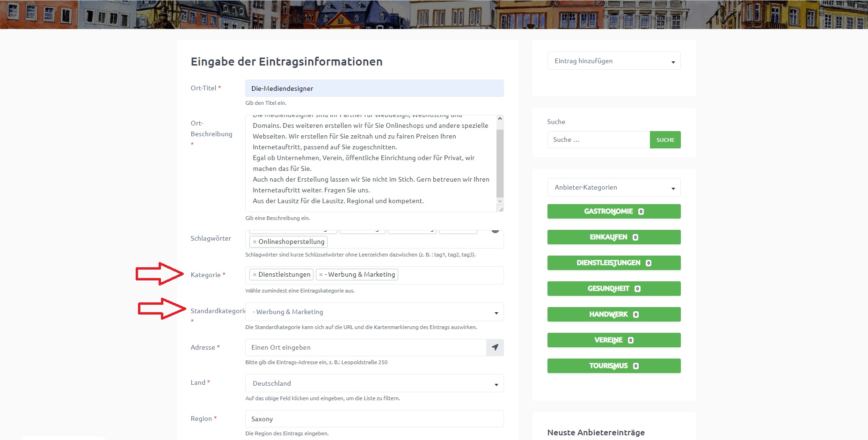Image resolution: width=868 pixels, height=440 pixels.
Task: Expand the Eintrag hinzufügen dropdown
Action: (x=613, y=61)
